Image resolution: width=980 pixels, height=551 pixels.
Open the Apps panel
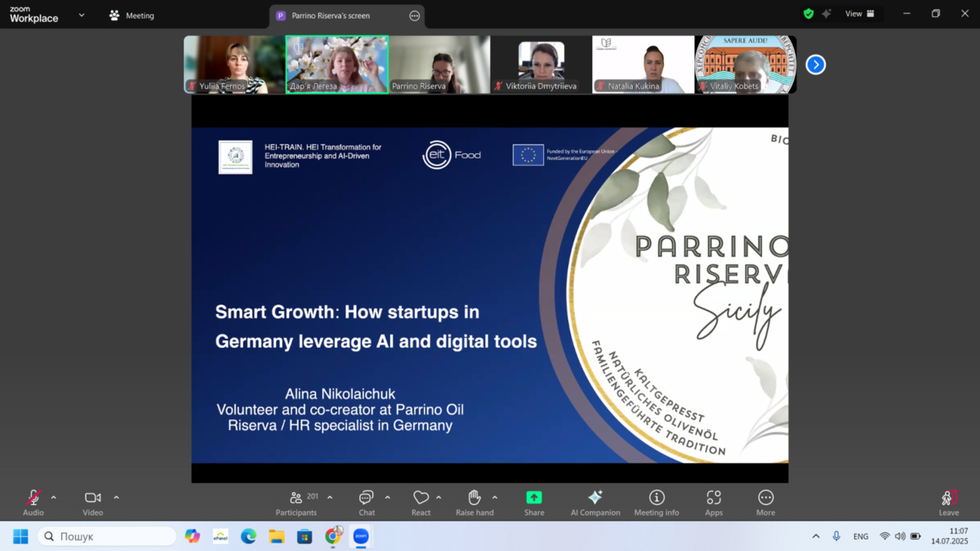point(714,502)
